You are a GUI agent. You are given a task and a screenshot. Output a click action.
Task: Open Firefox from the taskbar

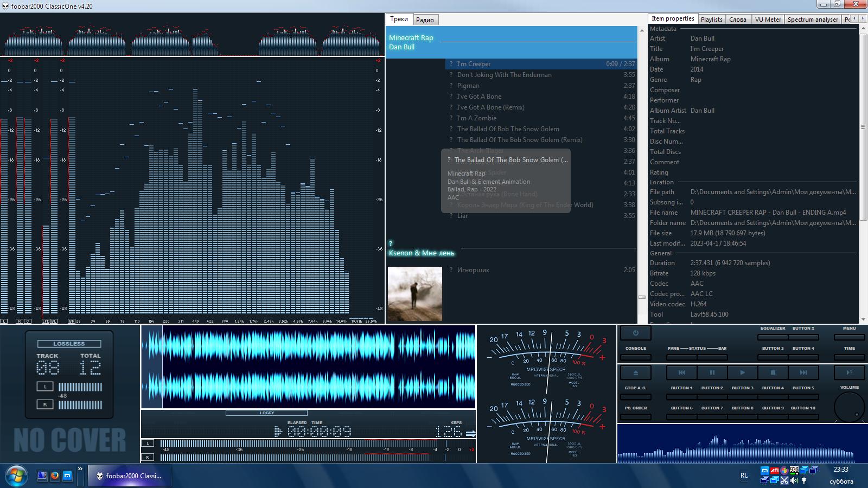(x=55, y=476)
